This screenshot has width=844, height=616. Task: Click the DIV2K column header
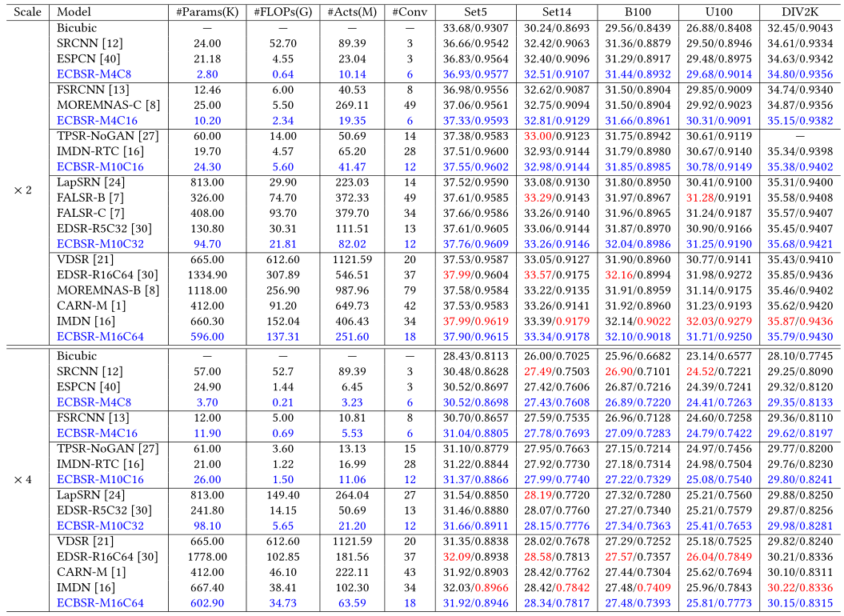point(801,12)
